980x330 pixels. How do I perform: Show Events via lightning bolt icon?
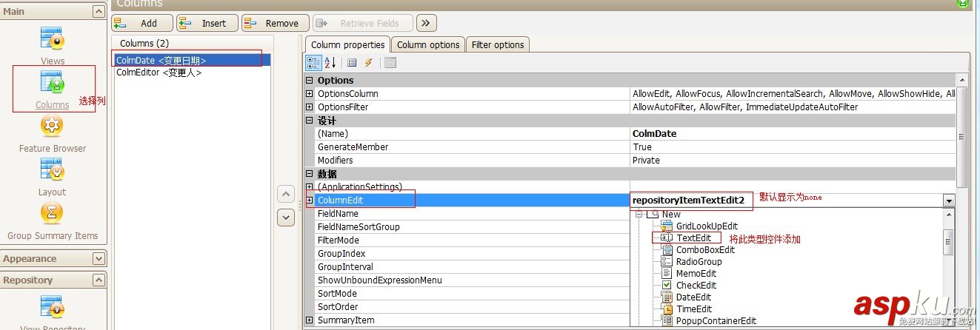click(368, 63)
